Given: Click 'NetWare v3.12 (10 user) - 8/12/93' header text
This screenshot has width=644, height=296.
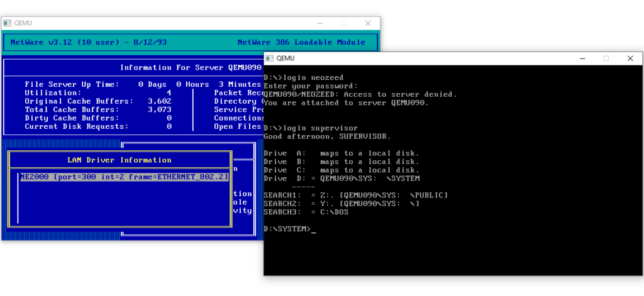Looking at the screenshot, I should coord(88,42).
